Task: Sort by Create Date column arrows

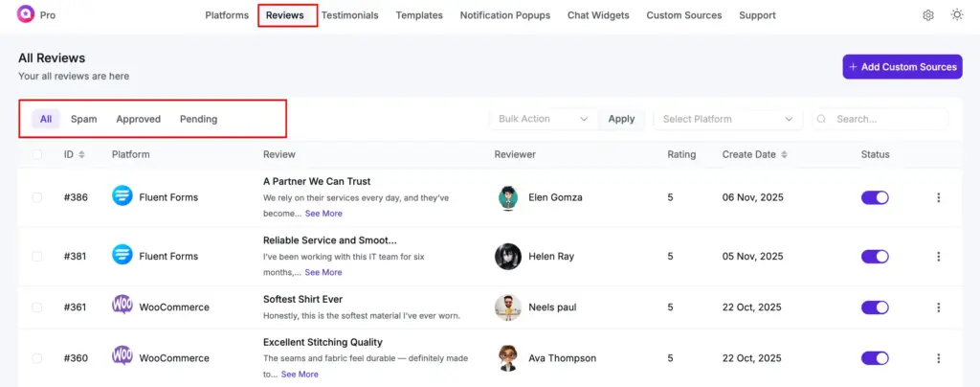Action: (x=785, y=154)
